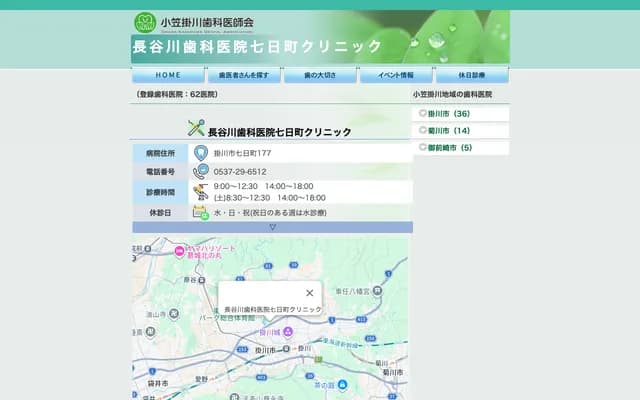The height and width of the screenshot is (400, 640).
Task: Select the 御前崎市 (5) radio option
Action: (x=423, y=147)
